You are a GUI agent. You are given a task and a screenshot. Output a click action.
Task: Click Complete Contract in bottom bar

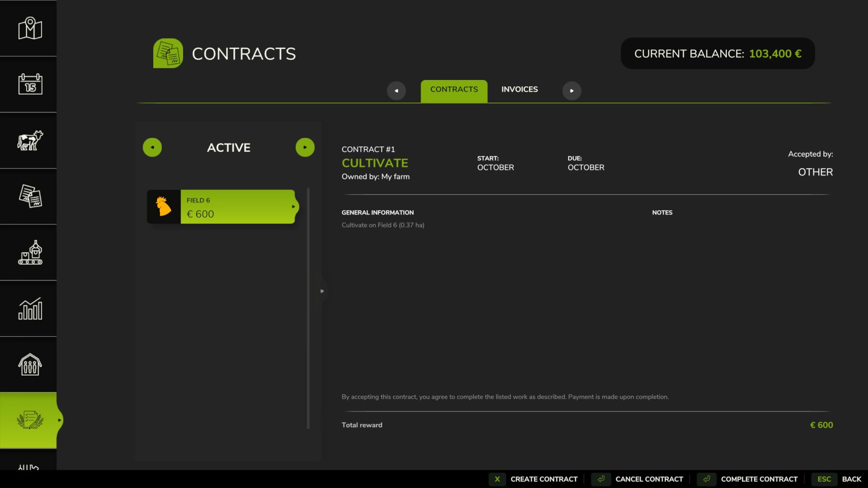[758, 479]
